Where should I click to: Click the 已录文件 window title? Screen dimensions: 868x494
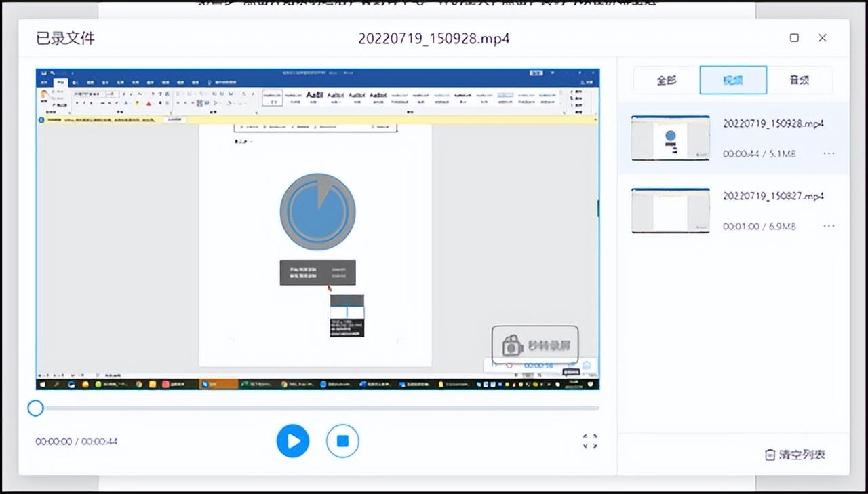click(x=65, y=39)
